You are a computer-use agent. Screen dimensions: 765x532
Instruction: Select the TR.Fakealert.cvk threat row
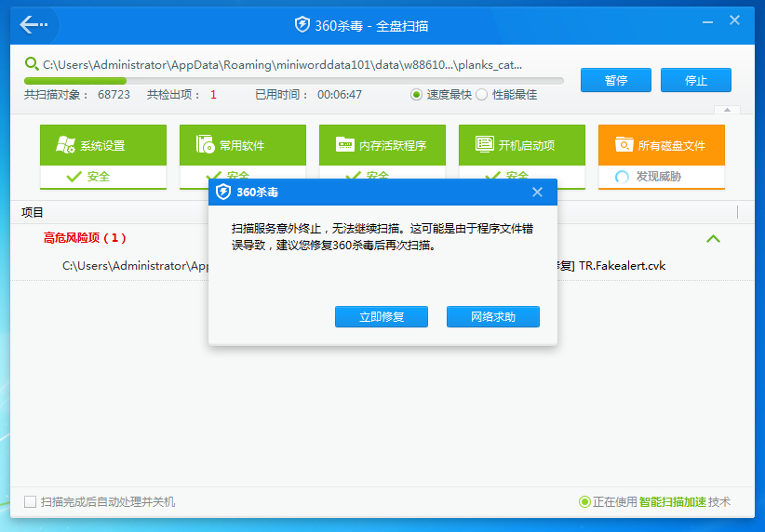point(382,266)
